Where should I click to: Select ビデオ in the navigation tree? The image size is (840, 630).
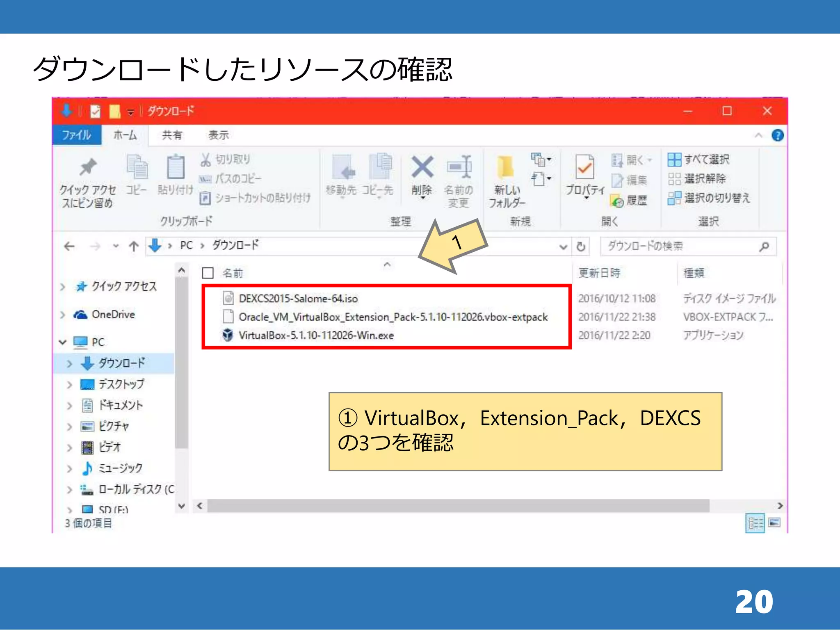(110, 447)
